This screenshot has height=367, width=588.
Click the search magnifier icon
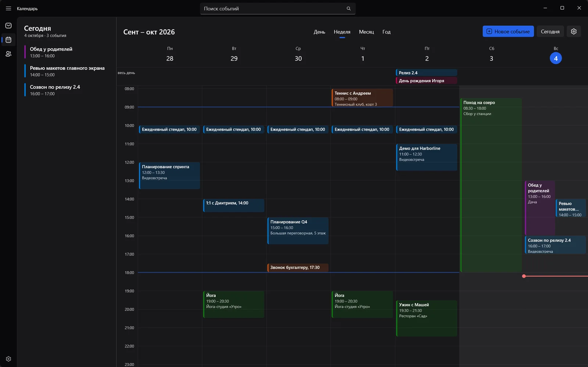tap(348, 8)
